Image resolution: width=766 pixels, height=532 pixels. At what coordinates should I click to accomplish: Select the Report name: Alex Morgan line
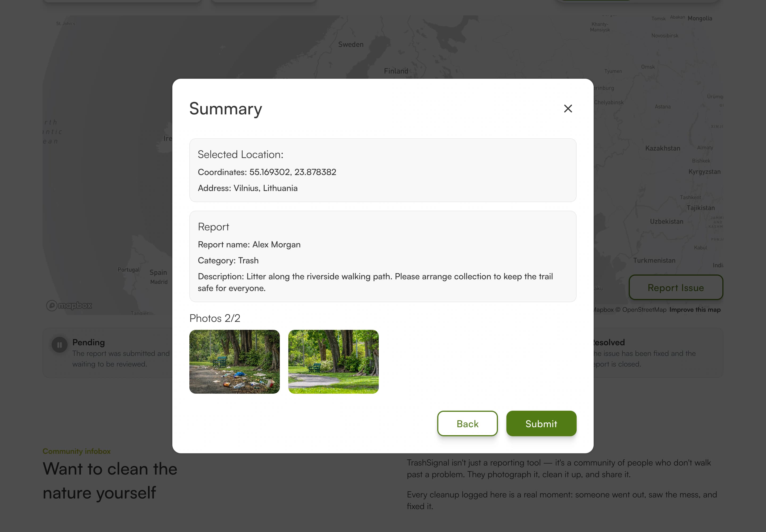[x=249, y=244]
